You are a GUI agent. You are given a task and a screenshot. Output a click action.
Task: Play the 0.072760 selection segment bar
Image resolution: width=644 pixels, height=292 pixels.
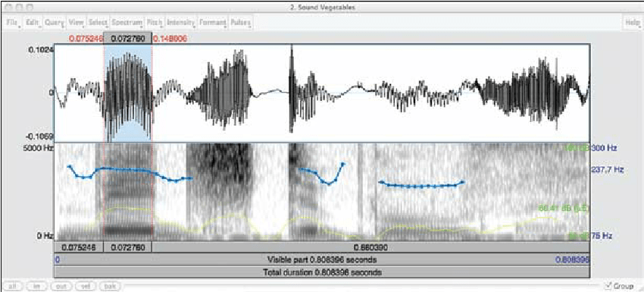coord(128,247)
